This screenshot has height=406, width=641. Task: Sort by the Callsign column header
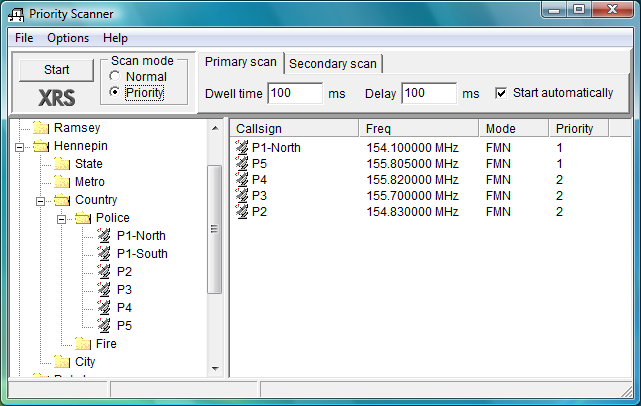[x=294, y=129]
